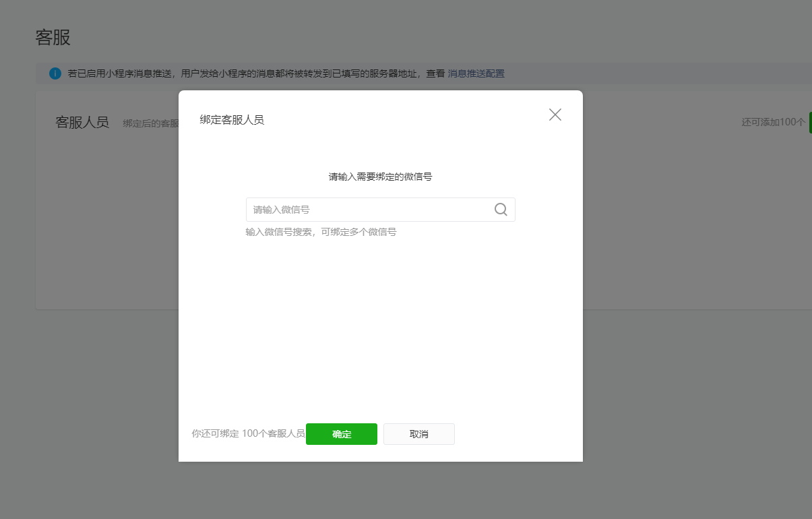Click the small circled i before the banner message
Viewport: 812px width, 519px height.
(x=55, y=73)
